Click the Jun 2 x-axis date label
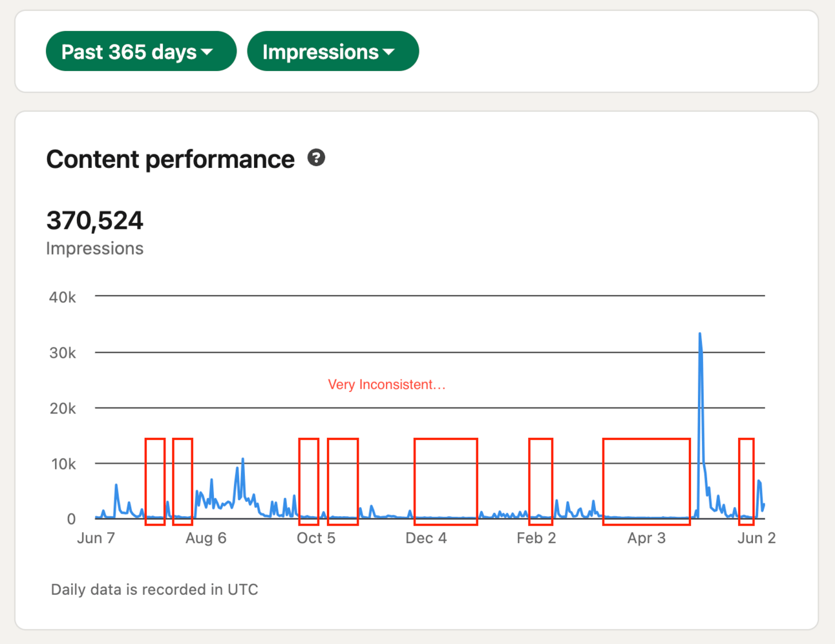 [757, 538]
